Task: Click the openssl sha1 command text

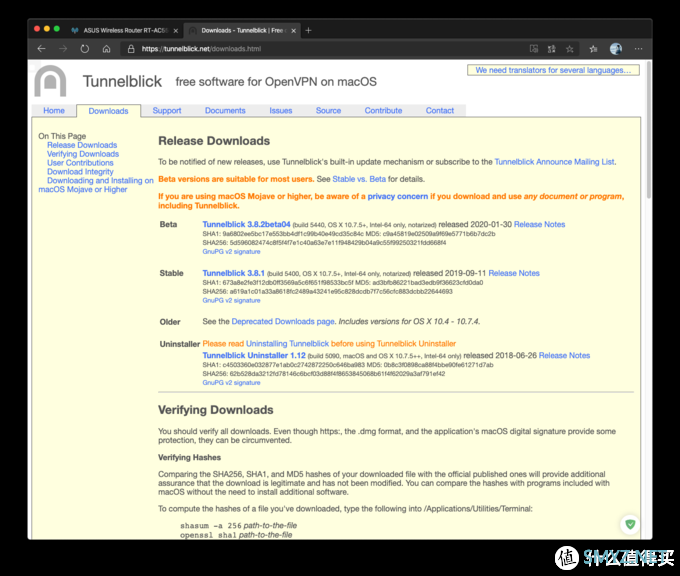Action: pos(236,535)
